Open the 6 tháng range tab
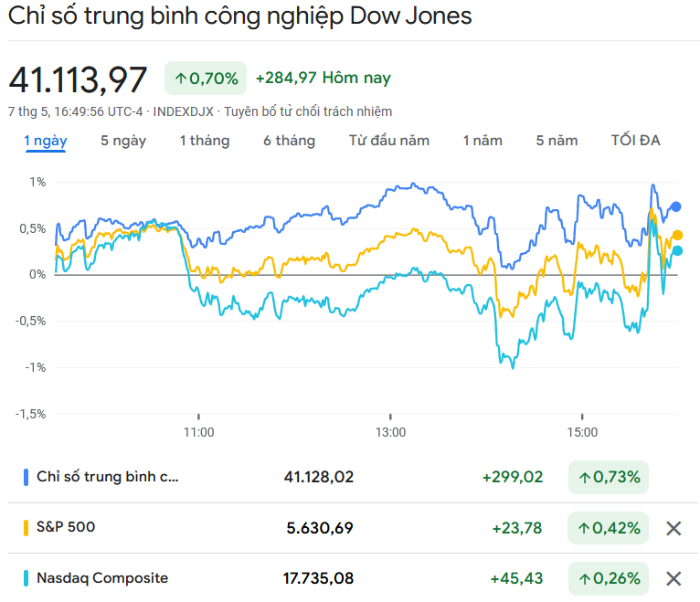700x602 pixels. pyautogui.click(x=289, y=141)
